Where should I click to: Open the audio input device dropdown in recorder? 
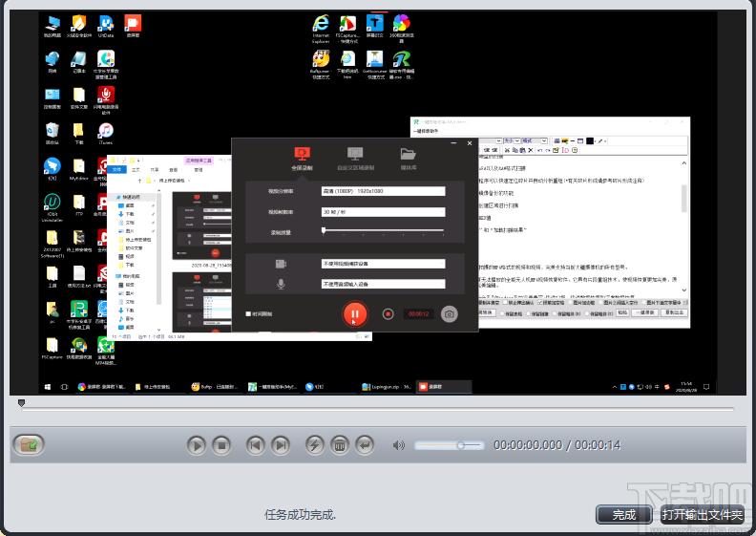[384, 284]
